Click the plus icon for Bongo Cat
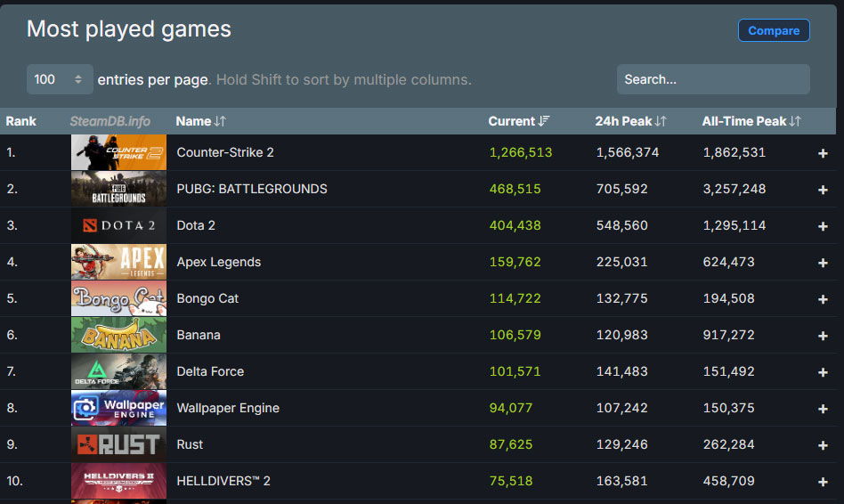The image size is (844, 504). point(823,299)
